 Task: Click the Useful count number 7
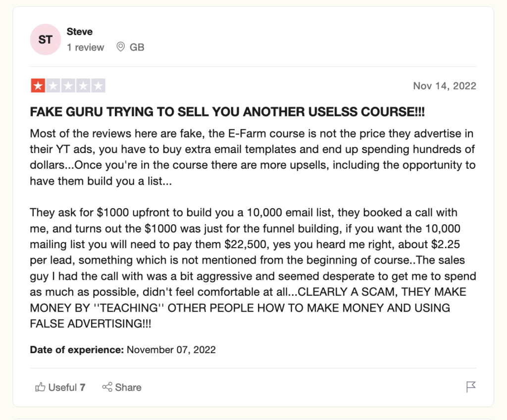click(x=83, y=387)
